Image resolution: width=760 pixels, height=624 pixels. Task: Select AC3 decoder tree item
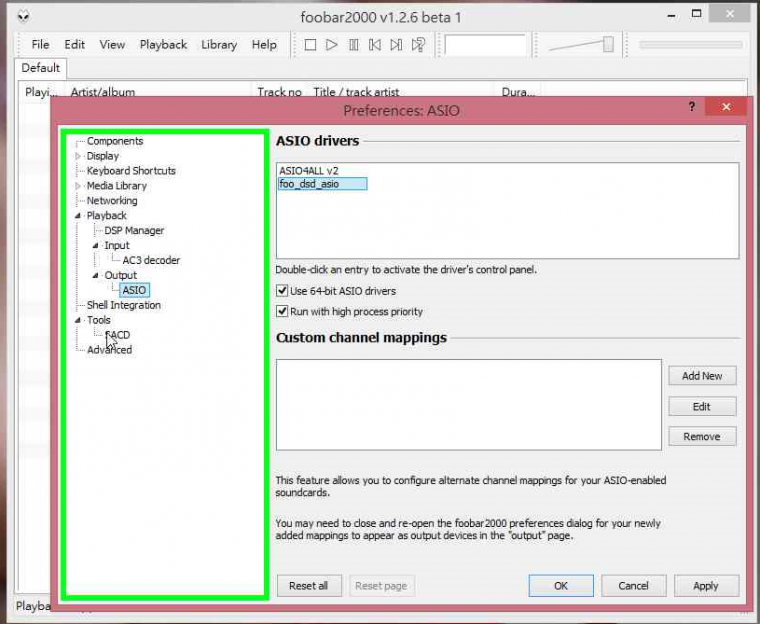(151, 260)
